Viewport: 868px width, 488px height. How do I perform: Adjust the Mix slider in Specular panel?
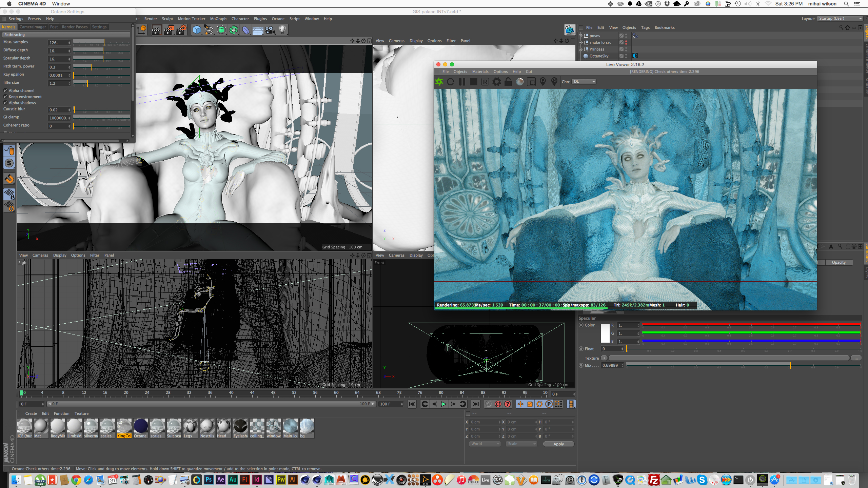[743, 365]
